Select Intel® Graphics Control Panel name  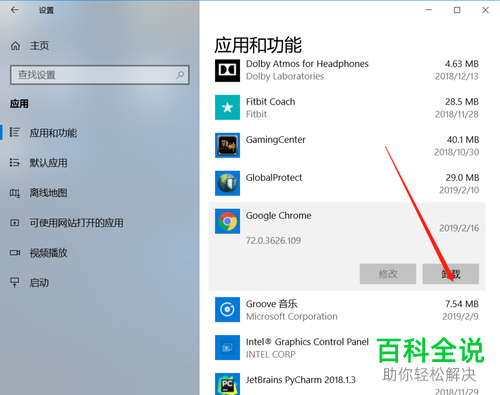pyautogui.click(x=307, y=342)
